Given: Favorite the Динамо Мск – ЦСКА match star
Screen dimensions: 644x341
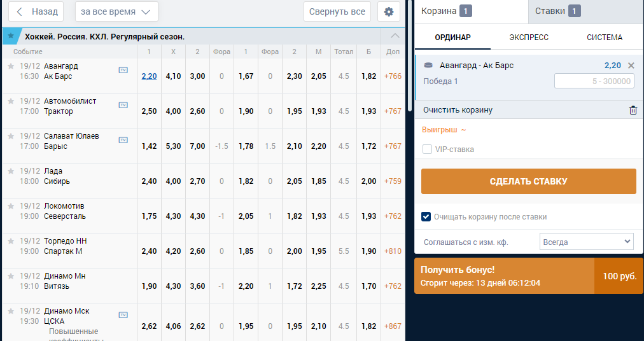Looking at the screenshot, I should pos(11,310).
